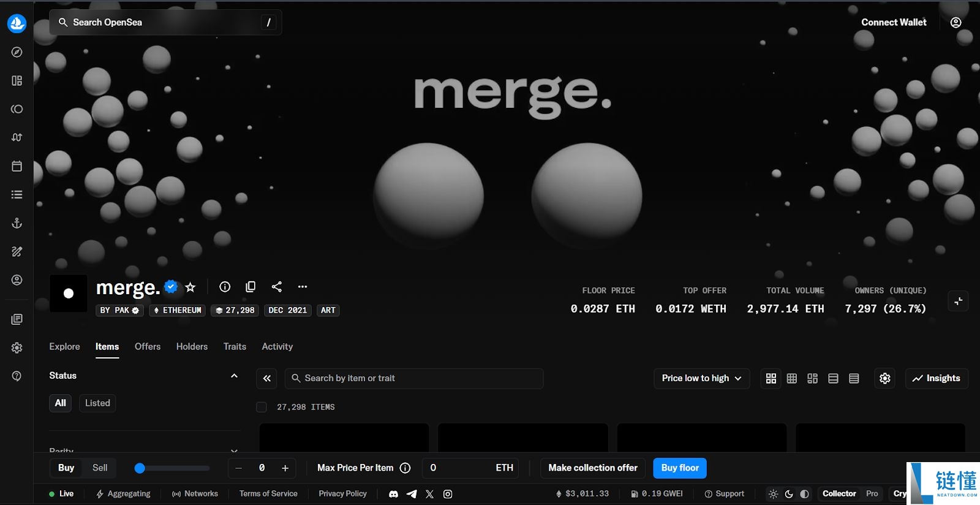Enable the dark theme moon toggle
Image resolution: width=980 pixels, height=505 pixels.
pyautogui.click(x=789, y=494)
